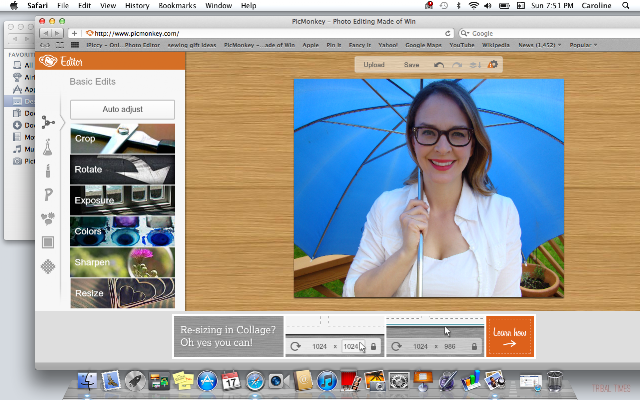Open the Trash in the Dock
Viewport: 640px width, 400px height.
pyautogui.click(x=554, y=381)
